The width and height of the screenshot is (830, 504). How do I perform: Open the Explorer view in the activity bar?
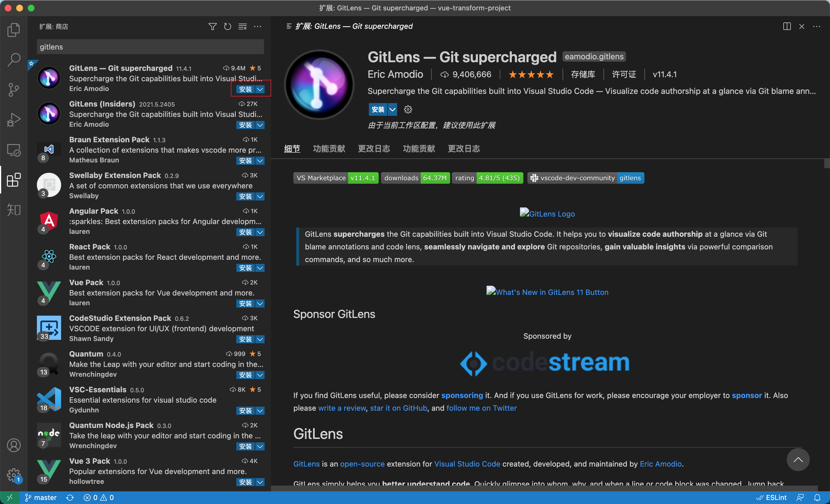[14, 30]
